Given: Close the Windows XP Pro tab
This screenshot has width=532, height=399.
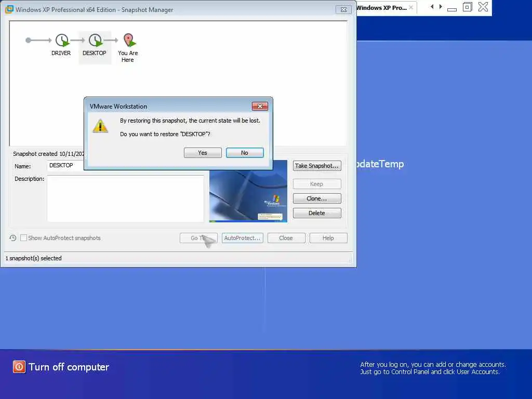Looking at the screenshot, I should (x=411, y=7).
